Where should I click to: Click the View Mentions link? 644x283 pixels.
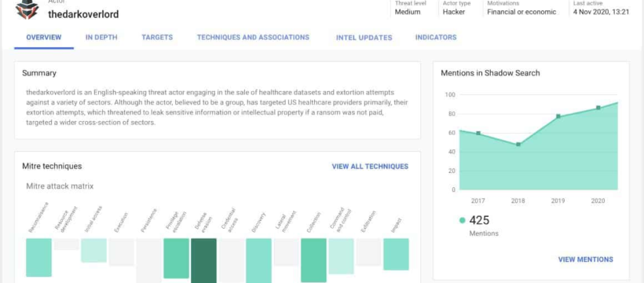pos(585,259)
